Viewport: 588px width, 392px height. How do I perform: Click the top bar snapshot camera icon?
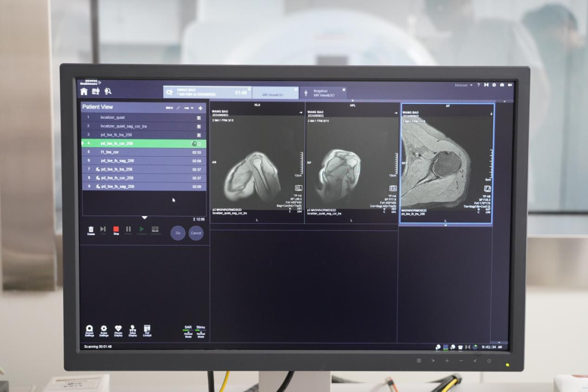tap(502, 85)
